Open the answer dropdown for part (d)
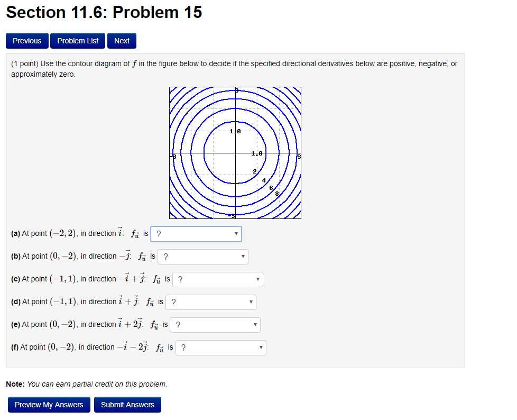The width and height of the screenshot is (517, 420). point(210,302)
